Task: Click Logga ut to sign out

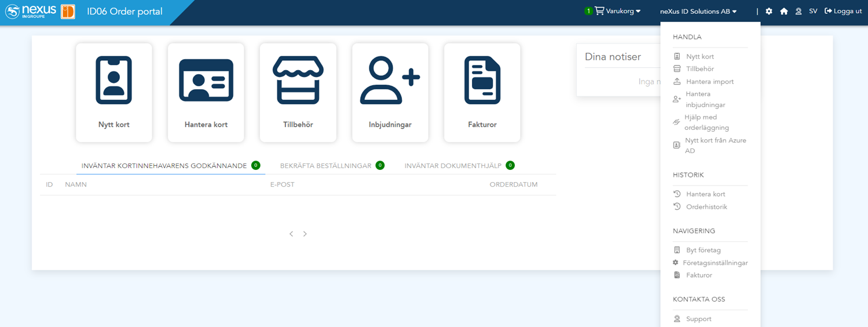Action: point(843,11)
